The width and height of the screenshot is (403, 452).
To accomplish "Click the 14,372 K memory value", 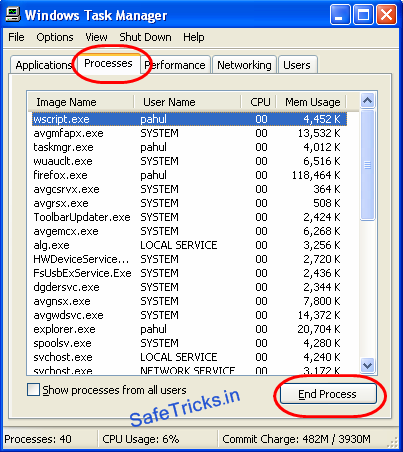I will point(319,315).
